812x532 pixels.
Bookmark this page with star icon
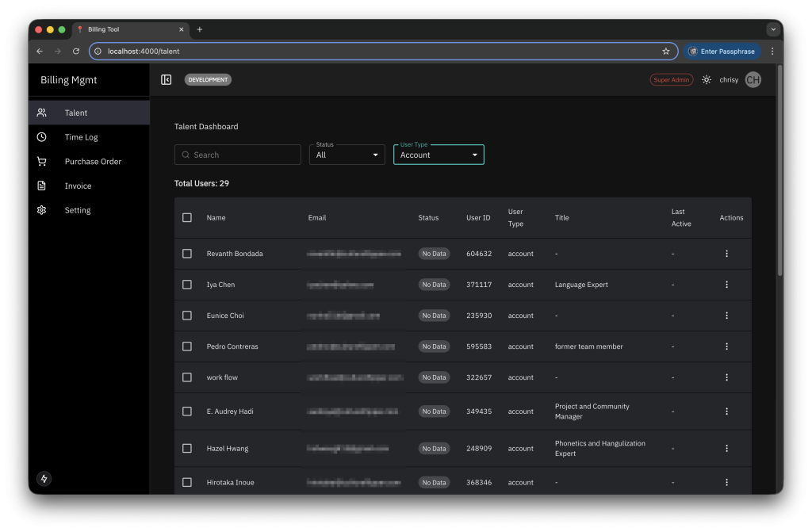point(666,52)
